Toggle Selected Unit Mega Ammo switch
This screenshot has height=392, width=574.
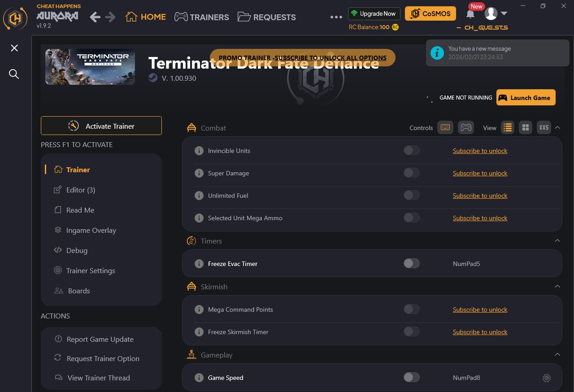pyautogui.click(x=412, y=218)
